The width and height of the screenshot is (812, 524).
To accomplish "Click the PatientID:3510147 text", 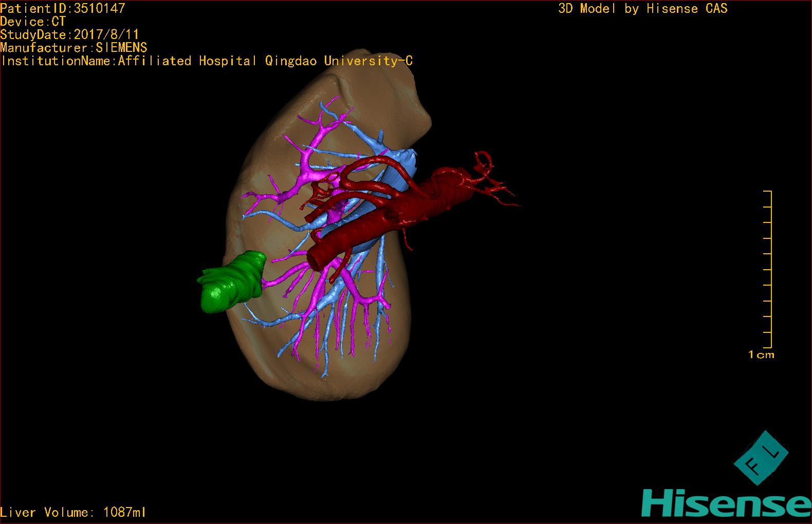I will tap(62, 8).
